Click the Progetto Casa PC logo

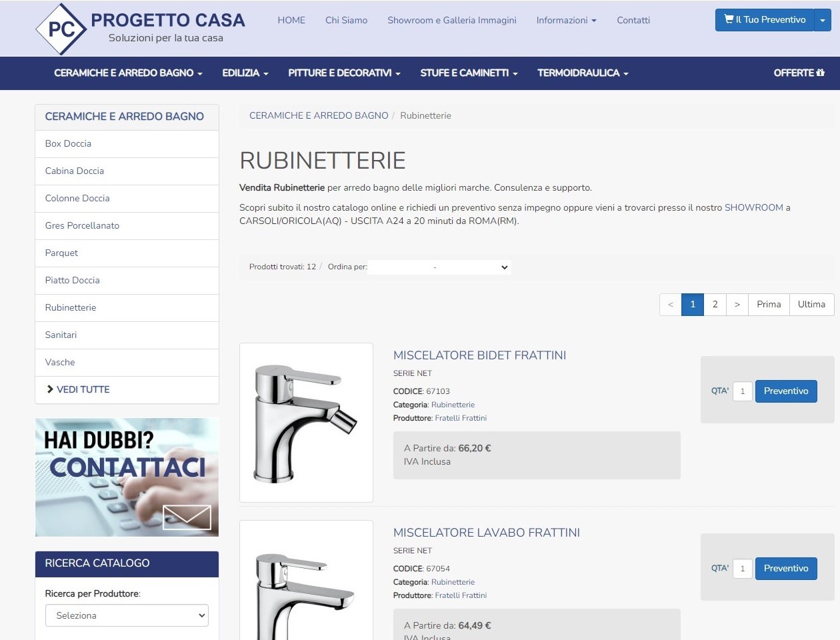pos(140,29)
